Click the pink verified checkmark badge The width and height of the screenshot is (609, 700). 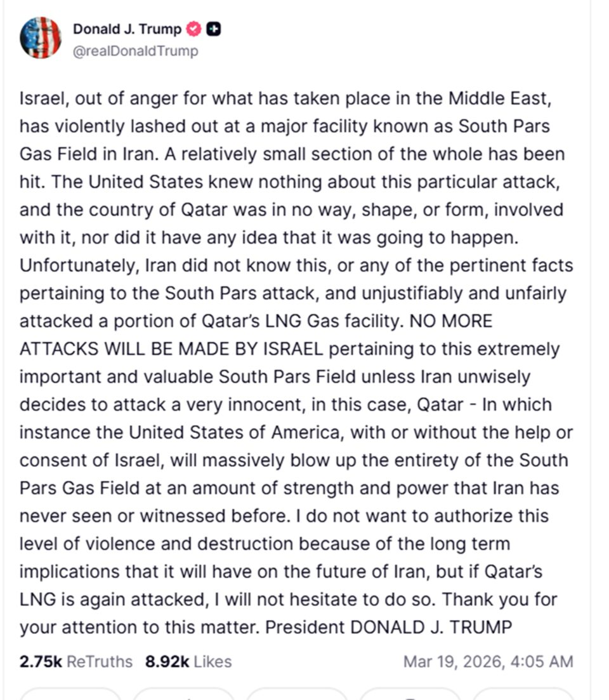(193, 29)
